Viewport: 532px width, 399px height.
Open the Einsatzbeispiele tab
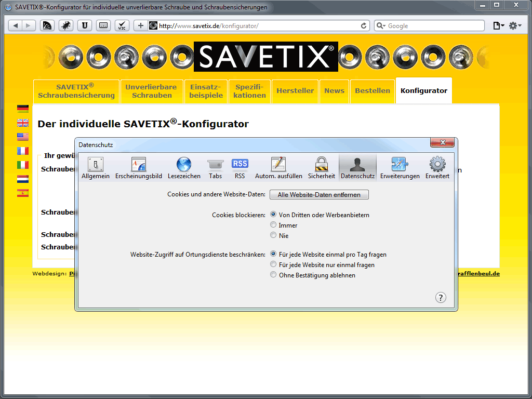click(x=206, y=91)
